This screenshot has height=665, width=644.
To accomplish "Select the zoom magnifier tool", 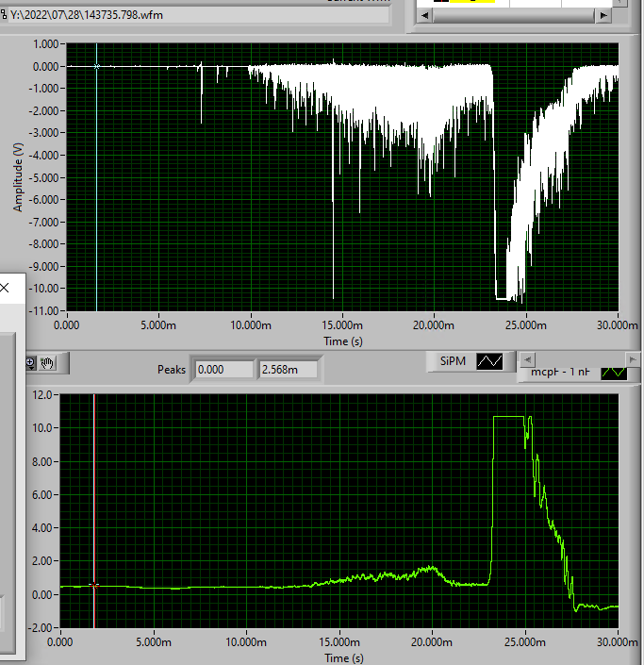I will pos(30,363).
